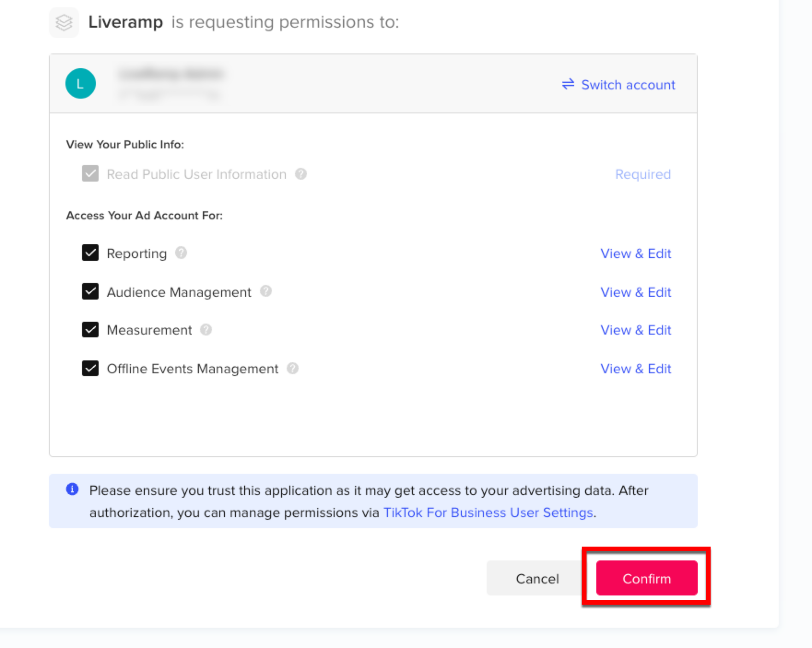Viewport: 812px width, 648px height.
Task: Click the pink Confirm button
Action: pos(647,578)
